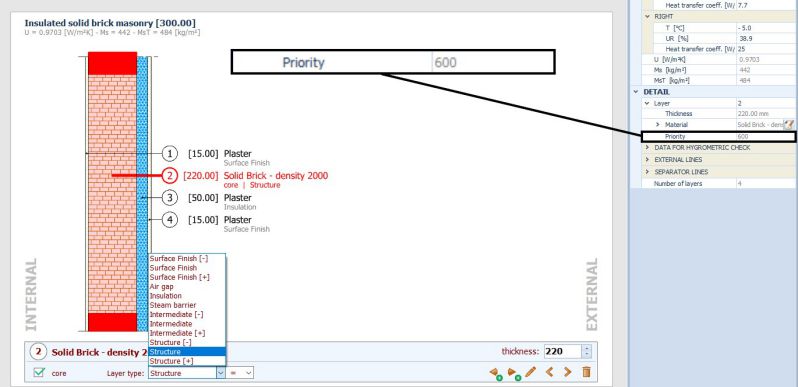Select layer 2 red circle marker
798x387 pixels.
coord(170,176)
